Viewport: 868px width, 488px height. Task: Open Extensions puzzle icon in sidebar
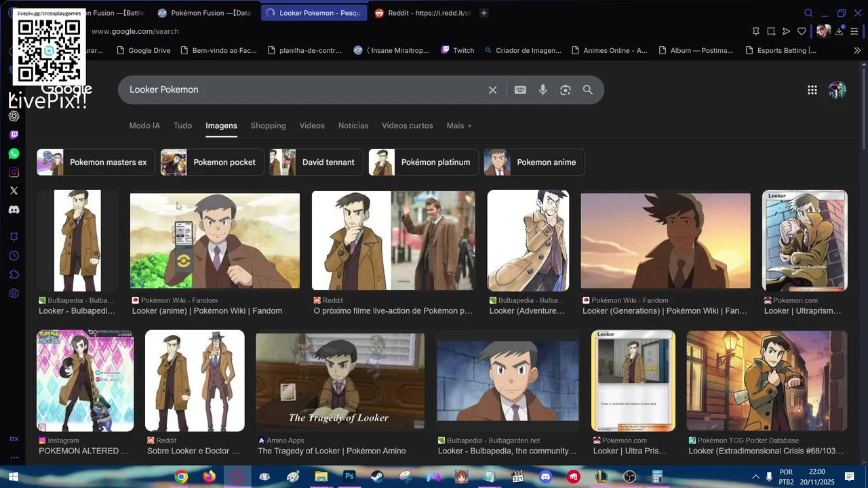pos(14,274)
